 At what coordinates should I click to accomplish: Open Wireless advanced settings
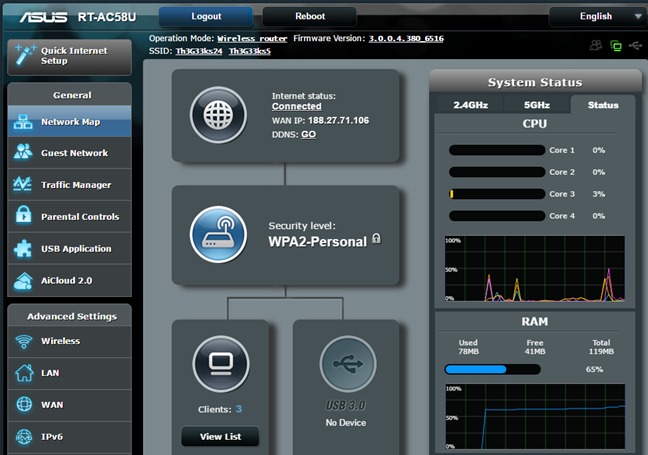click(69, 341)
